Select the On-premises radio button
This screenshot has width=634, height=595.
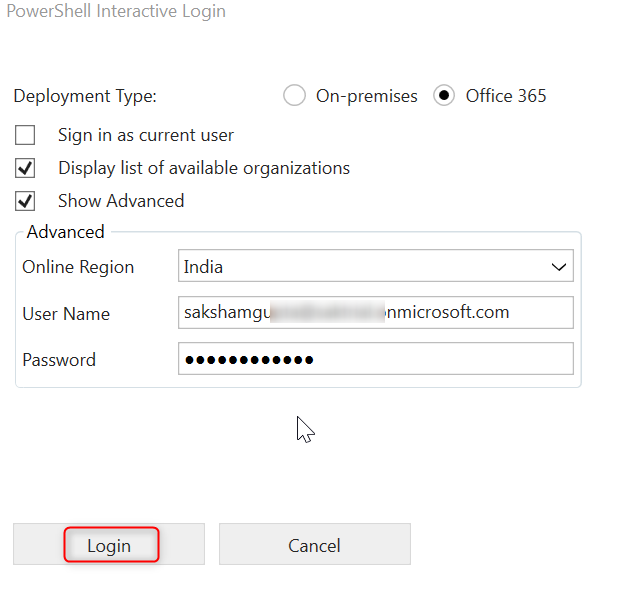click(x=294, y=96)
